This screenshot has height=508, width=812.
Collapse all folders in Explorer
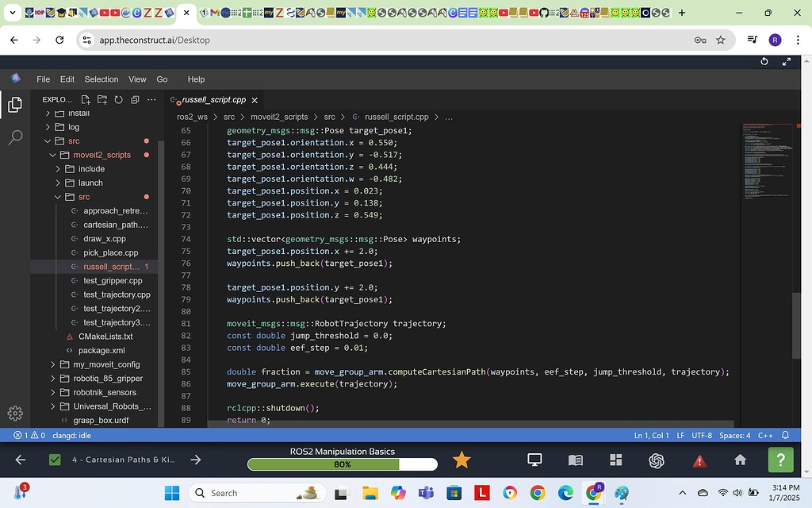[136, 98]
